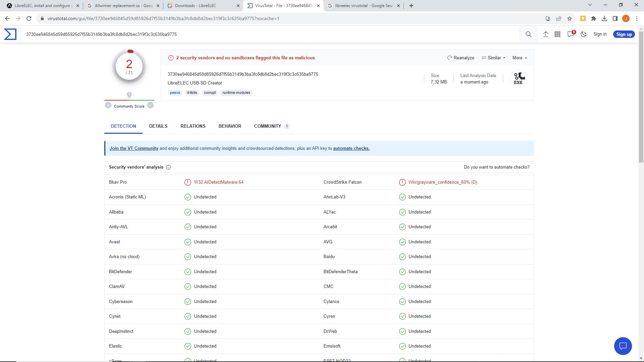Viewport: 644px width, 362px height.
Task: Toggle the browser side panel icon
Action: 615,18
